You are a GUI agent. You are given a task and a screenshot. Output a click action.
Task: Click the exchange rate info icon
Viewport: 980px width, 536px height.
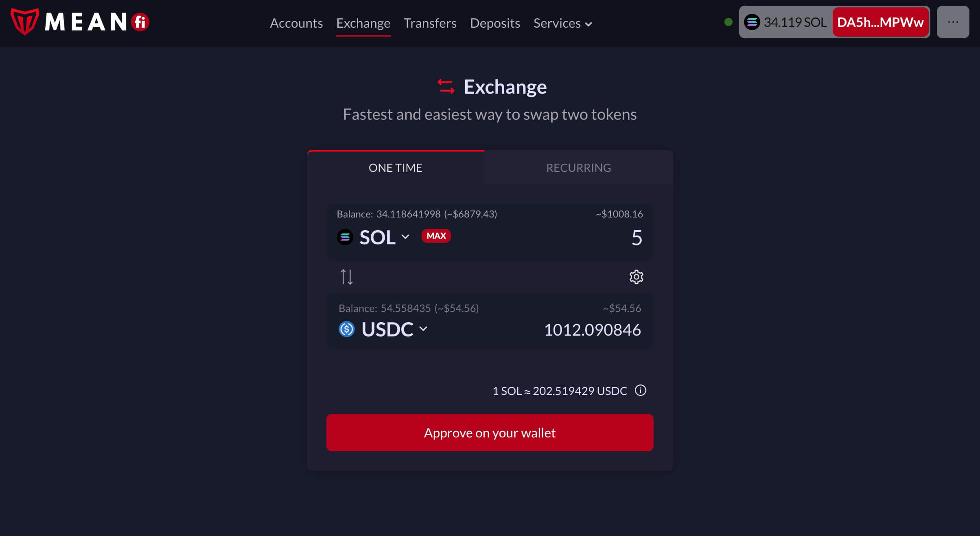coord(641,390)
